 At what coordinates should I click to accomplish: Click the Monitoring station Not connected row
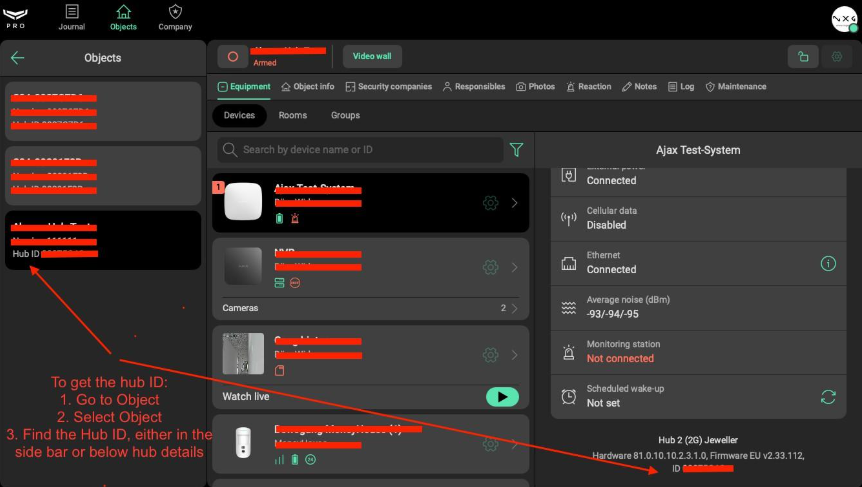click(698, 352)
